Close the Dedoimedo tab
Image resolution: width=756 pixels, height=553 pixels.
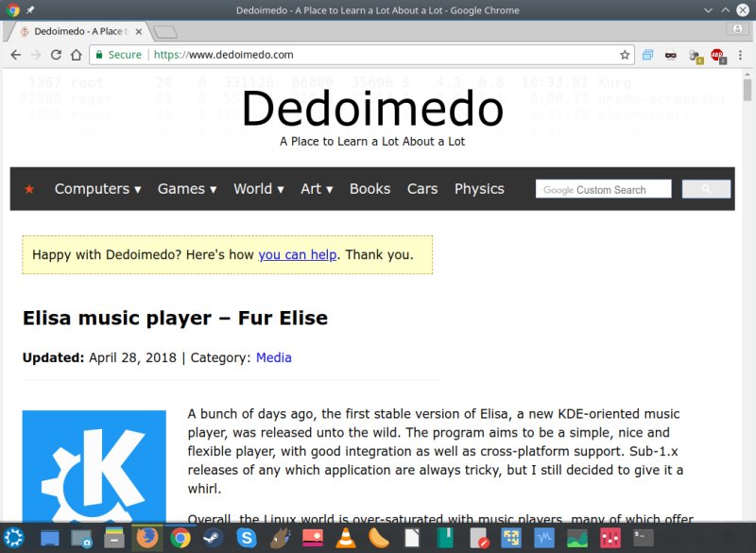[x=138, y=32]
